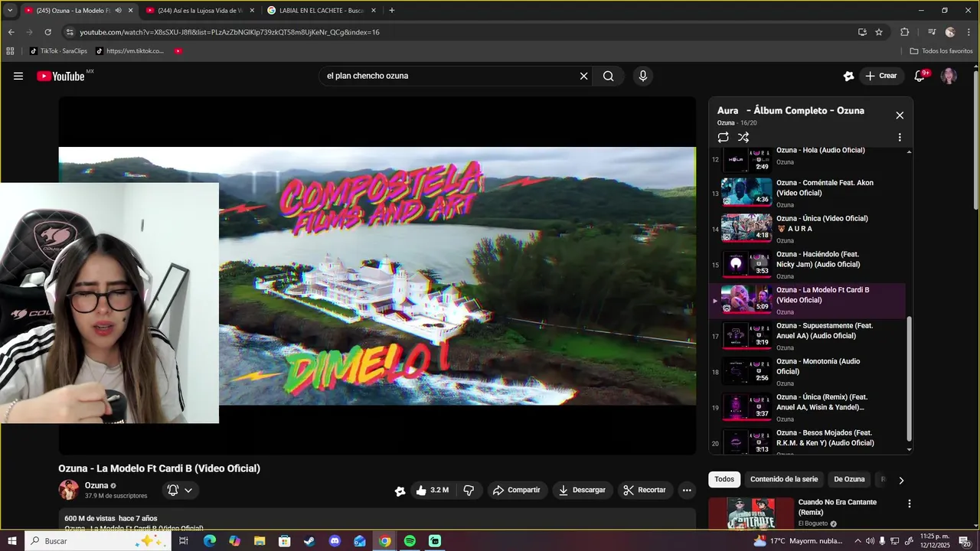Open Cuando No Era Cantante (Remix) video
This screenshot has height=551, width=980.
837,507
